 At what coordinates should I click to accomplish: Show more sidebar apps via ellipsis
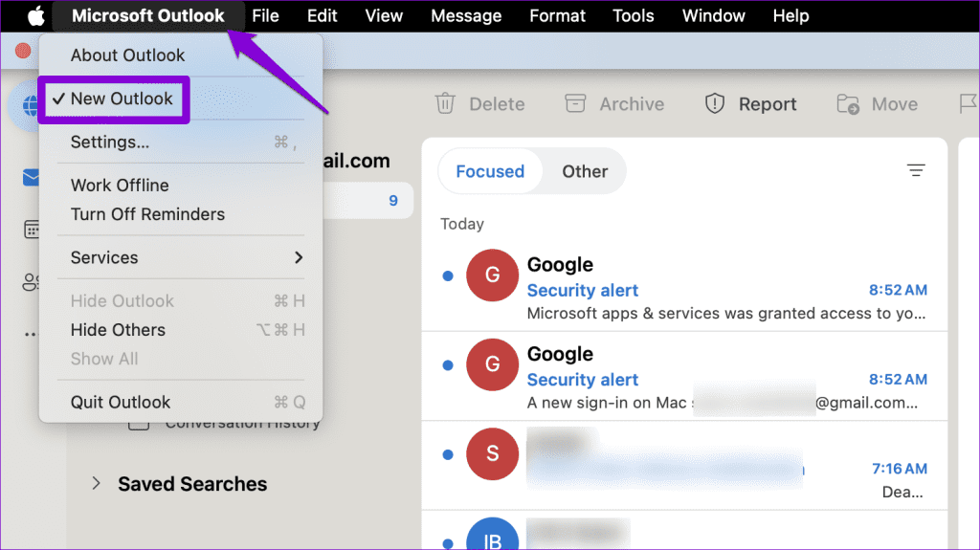click(31, 335)
